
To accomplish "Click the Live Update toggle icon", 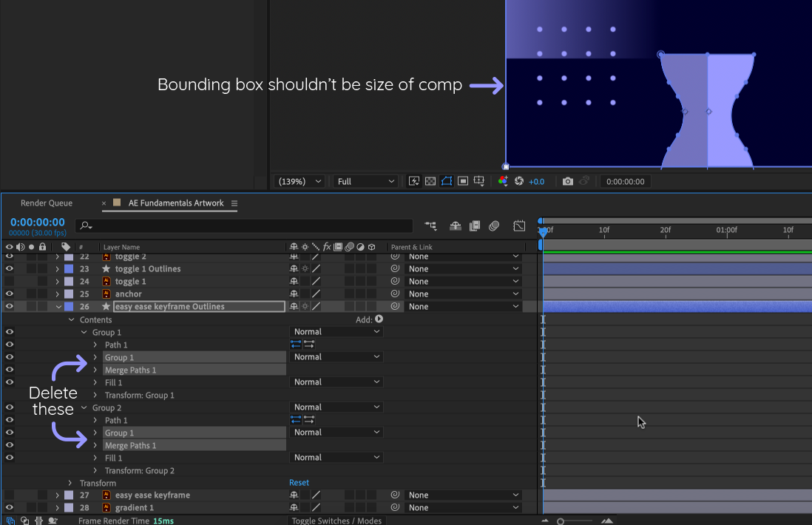I will (414, 181).
